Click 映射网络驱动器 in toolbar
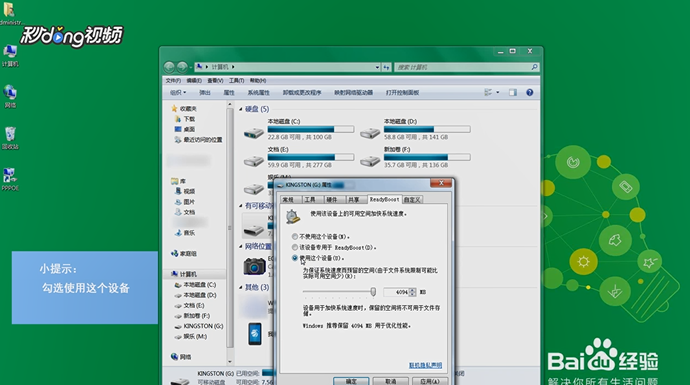The image size is (690, 385). (x=353, y=93)
